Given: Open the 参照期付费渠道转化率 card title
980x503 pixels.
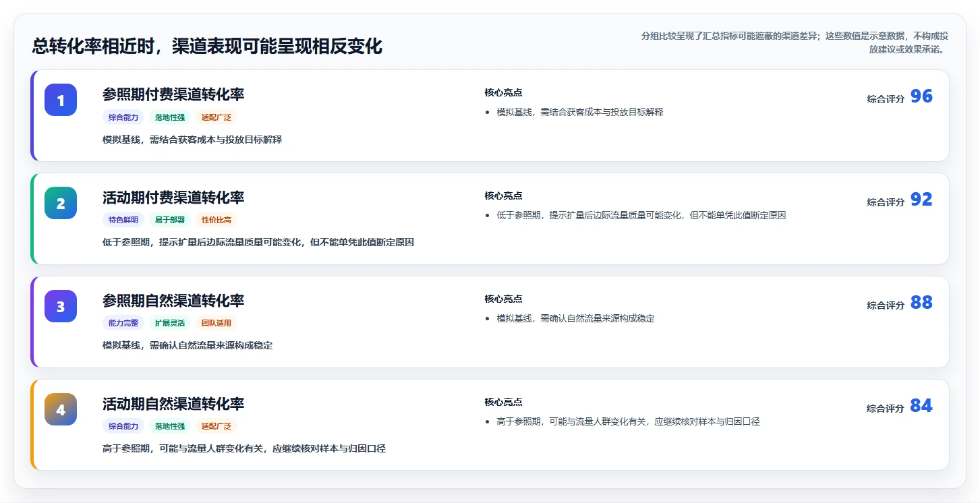Looking at the screenshot, I should (173, 94).
